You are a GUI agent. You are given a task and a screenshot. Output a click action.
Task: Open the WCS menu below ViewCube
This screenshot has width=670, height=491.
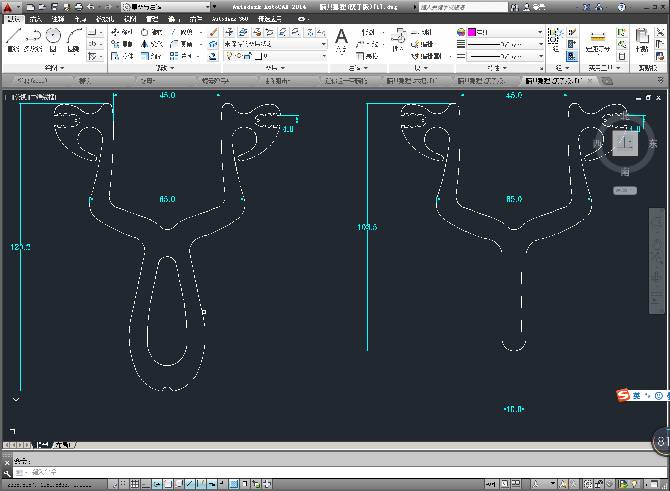pos(625,190)
